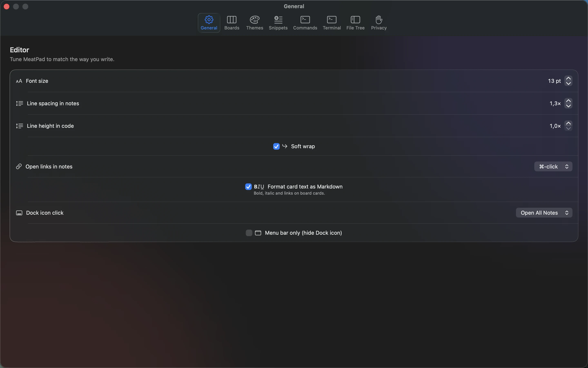
Task: Open the Snippets tab
Action: coord(278,23)
